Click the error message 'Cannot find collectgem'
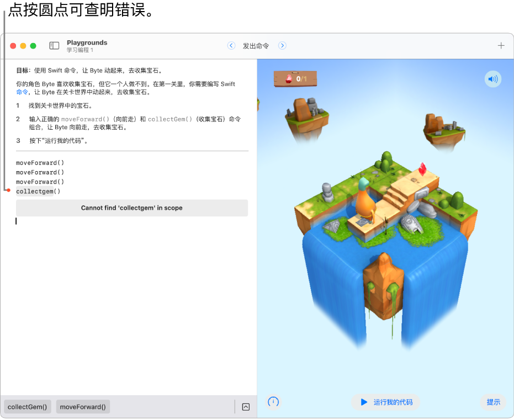Viewport: 514px width, 420px height. pyautogui.click(x=132, y=208)
